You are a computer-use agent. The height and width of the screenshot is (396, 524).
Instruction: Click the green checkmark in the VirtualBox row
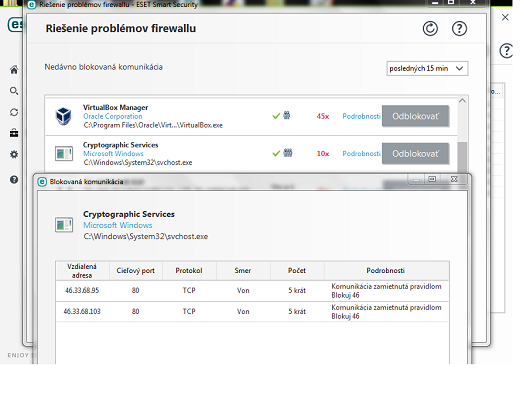click(x=276, y=116)
